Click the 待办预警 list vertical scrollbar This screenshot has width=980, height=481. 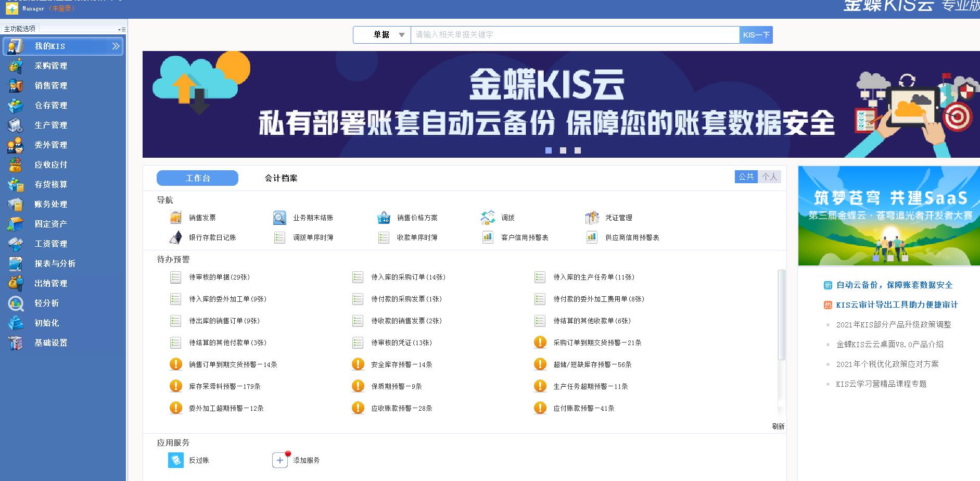pos(781,315)
